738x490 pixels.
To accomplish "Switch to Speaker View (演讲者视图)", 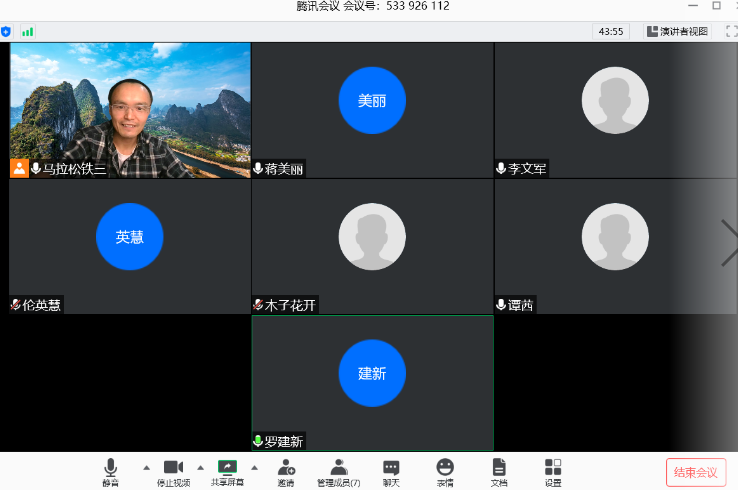I will point(677,32).
